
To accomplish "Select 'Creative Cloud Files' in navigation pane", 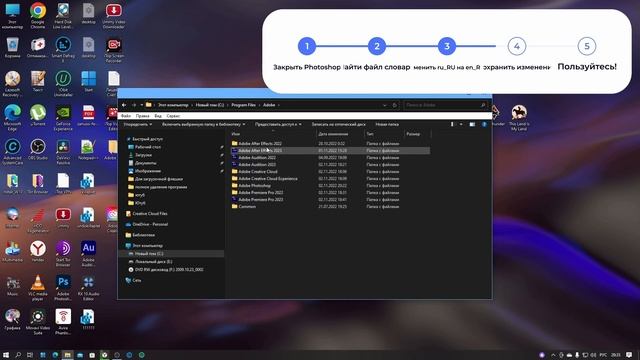I will [x=150, y=213].
